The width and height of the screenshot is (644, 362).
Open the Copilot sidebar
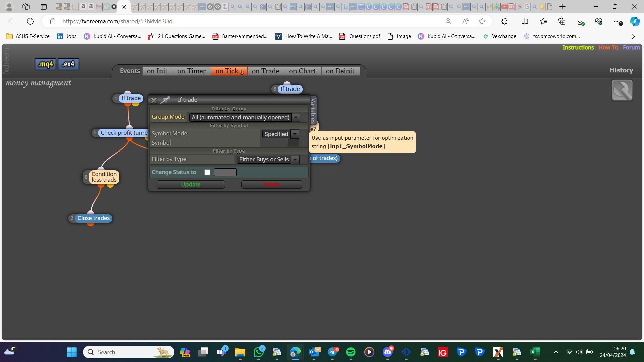(x=635, y=21)
